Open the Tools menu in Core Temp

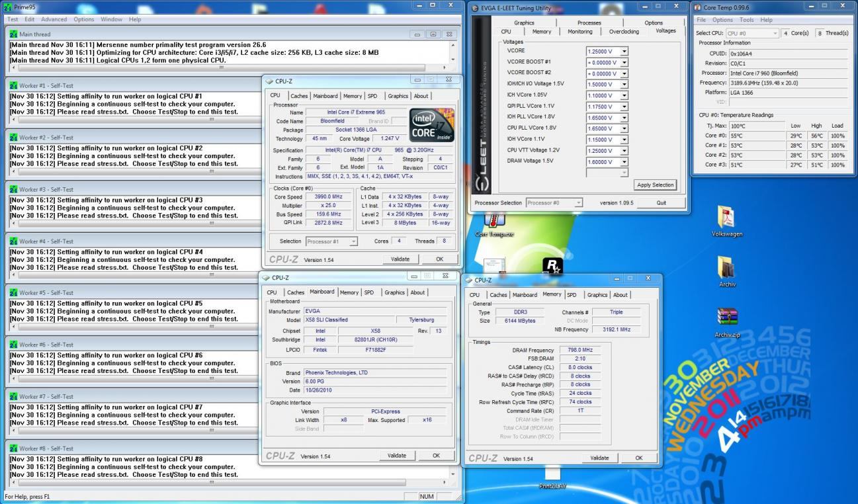747,20
